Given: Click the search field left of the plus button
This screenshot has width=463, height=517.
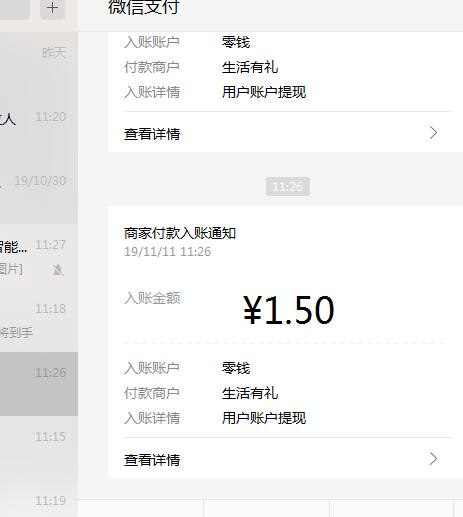Looking at the screenshot, I should coord(15,8).
